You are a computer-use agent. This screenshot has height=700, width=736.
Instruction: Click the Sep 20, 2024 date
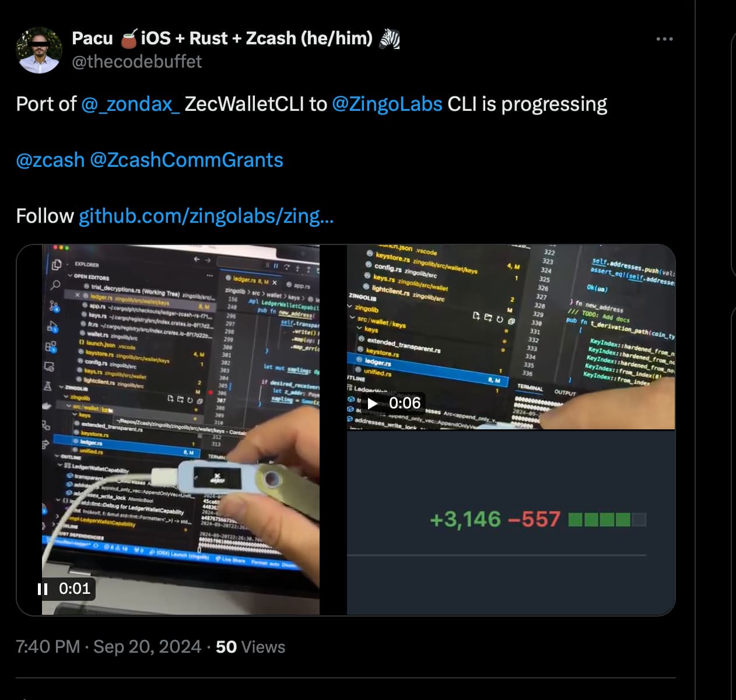click(x=147, y=647)
